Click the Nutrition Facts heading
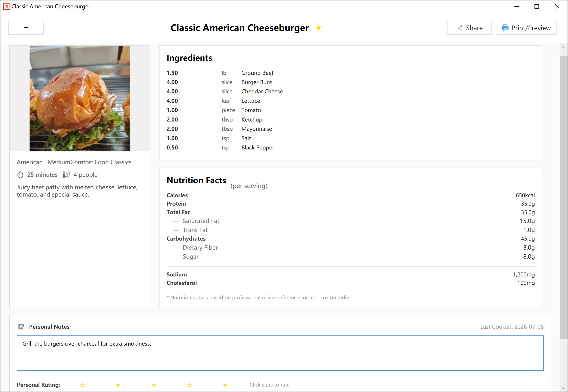The image size is (568, 392). coord(196,180)
